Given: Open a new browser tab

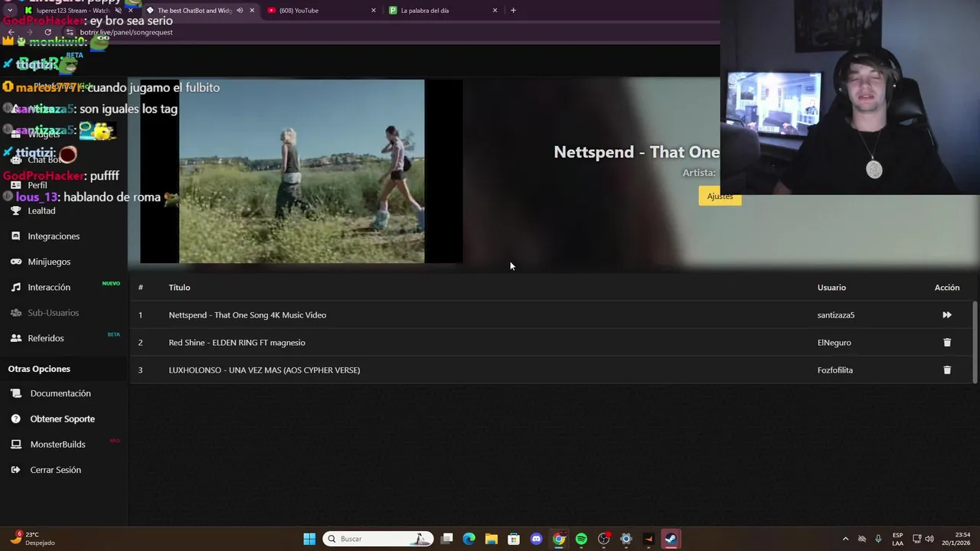Looking at the screenshot, I should point(513,10).
